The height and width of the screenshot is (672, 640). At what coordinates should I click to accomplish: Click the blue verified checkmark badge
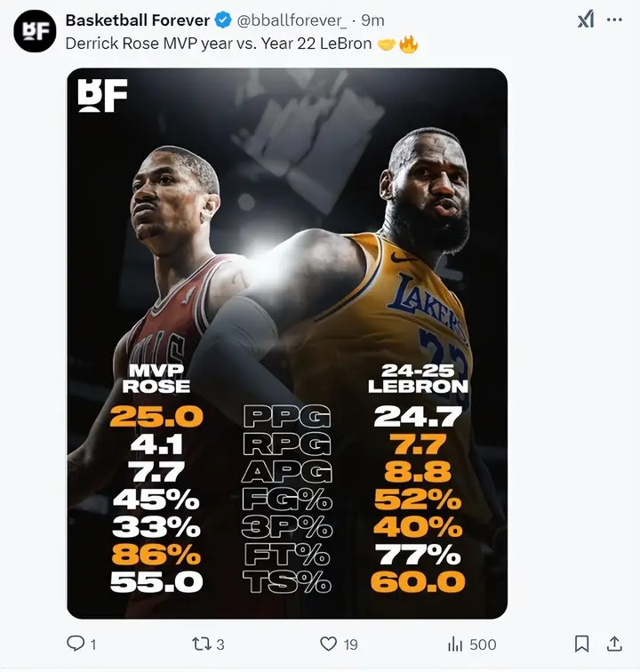click(x=224, y=20)
